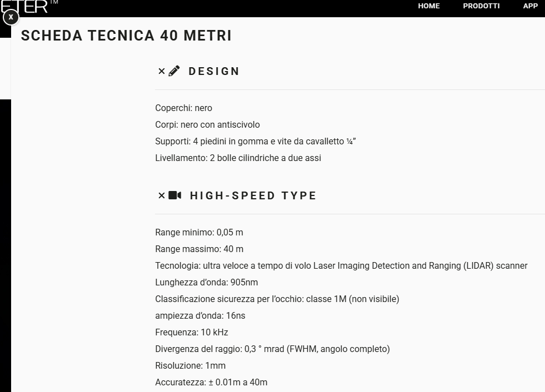Collapse the Design section using its × icon
545x392 pixels.
click(x=162, y=71)
